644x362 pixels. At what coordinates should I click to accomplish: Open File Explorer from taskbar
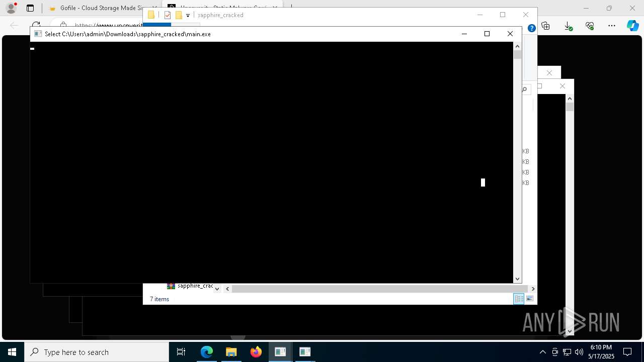coord(231,352)
